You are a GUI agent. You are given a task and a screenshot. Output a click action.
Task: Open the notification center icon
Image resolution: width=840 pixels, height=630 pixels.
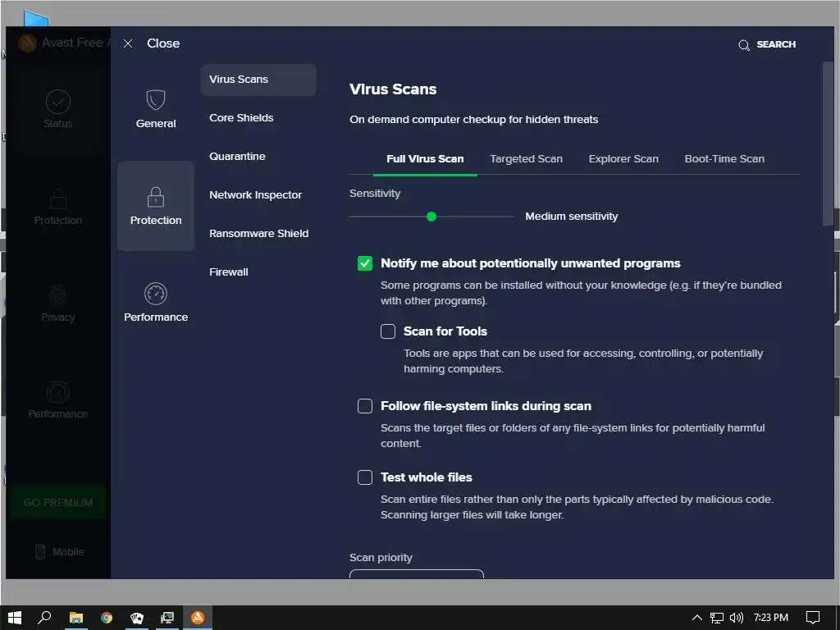point(813,618)
